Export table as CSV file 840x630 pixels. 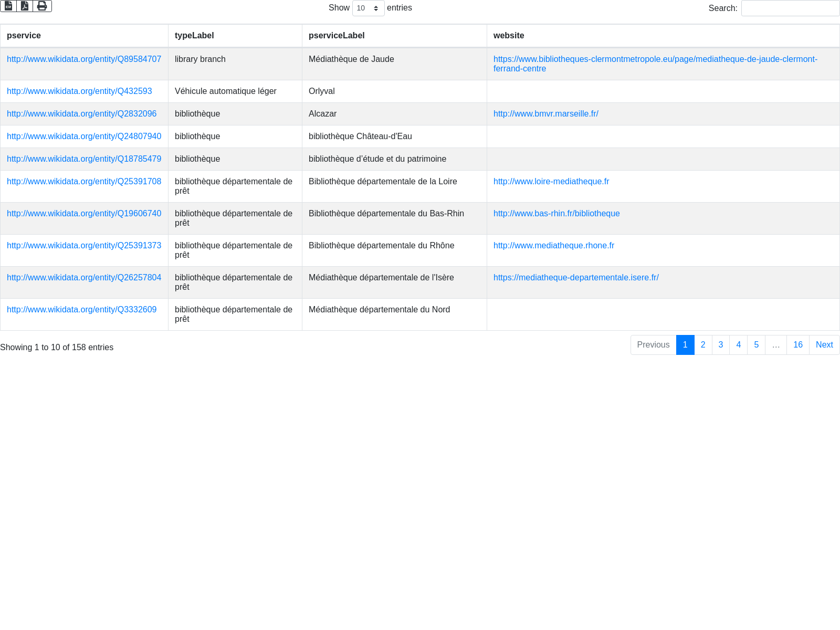click(8, 6)
